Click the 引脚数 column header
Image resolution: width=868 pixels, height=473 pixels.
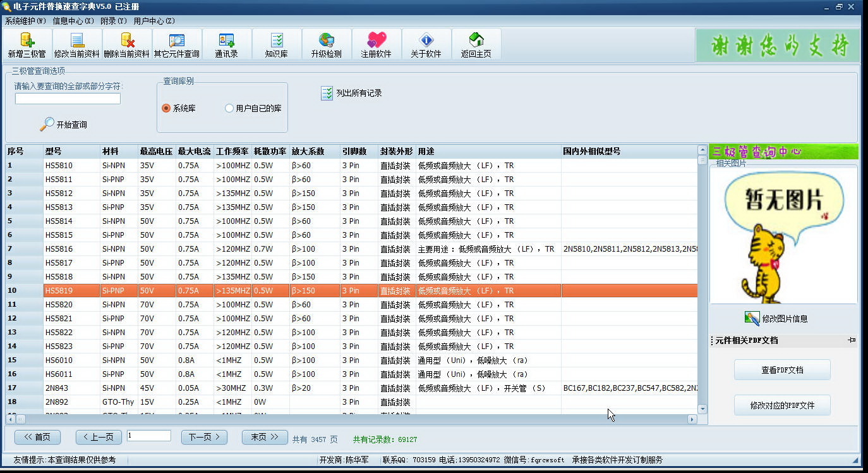(359, 152)
